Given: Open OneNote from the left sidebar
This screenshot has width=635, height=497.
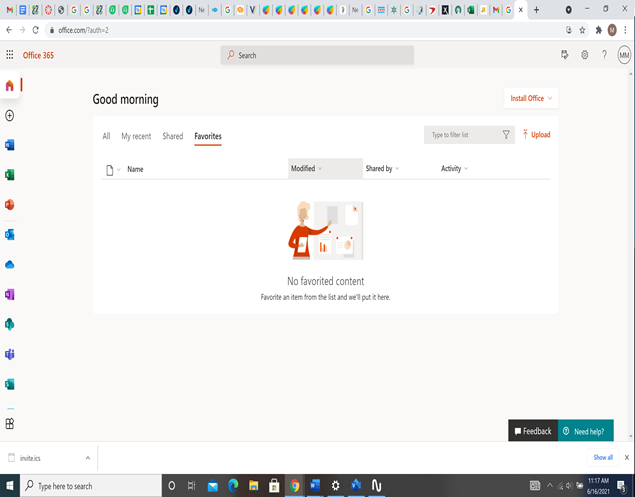Looking at the screenshot, I should 10,294.
